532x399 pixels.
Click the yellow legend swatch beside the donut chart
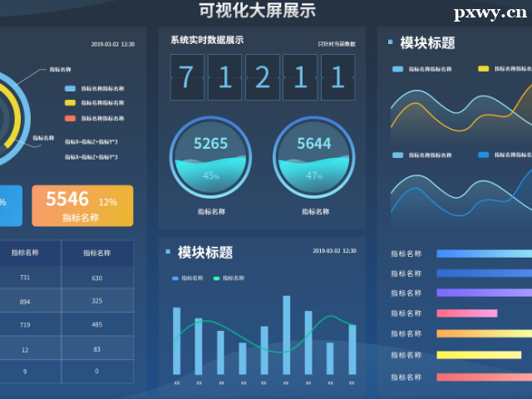click(x=70, y=103)
